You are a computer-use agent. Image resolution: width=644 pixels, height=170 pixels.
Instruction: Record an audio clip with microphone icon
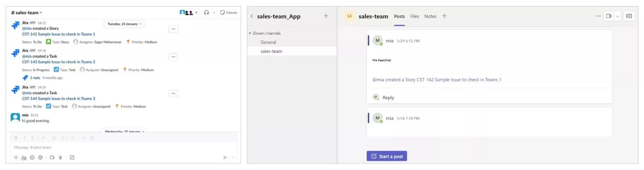point(60,158)
